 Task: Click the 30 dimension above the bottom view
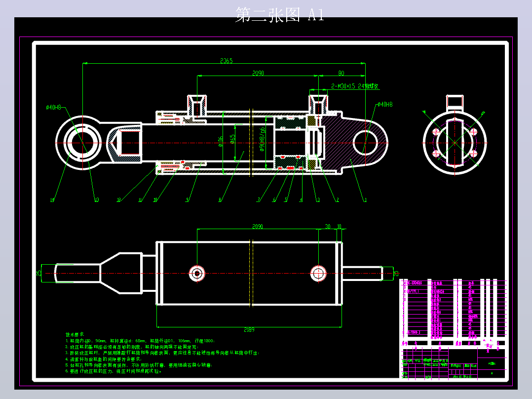pyautogui.click(x=328, y=227)
